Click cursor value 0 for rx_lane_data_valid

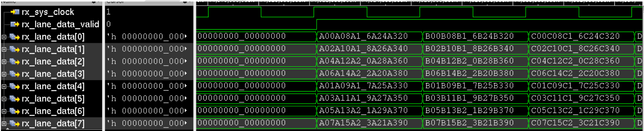108,24
